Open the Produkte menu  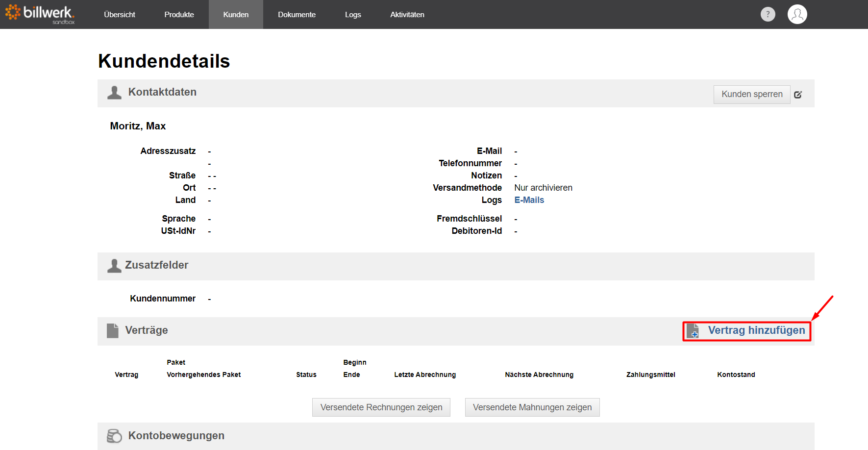179,15
